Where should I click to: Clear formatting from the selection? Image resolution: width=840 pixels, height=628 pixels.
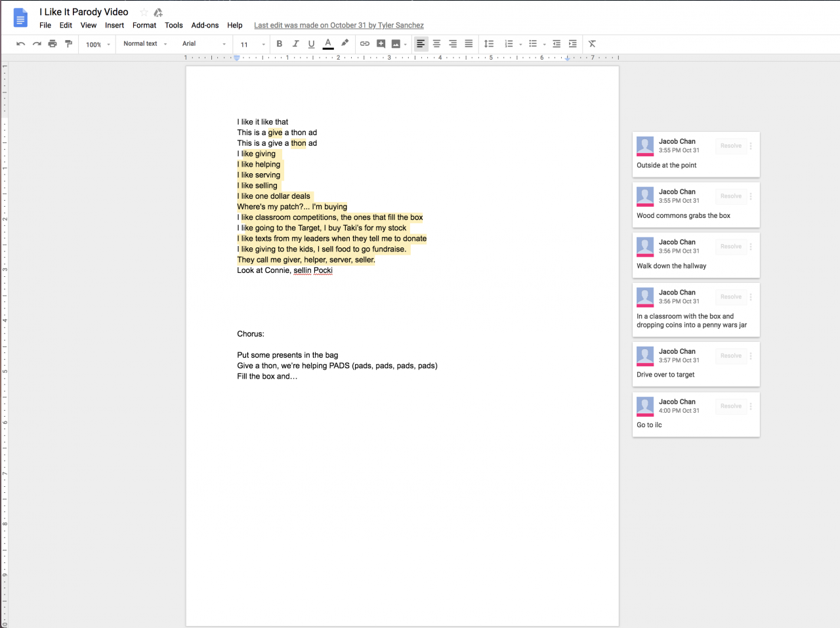pyautogui.click(x=592, y=44)
